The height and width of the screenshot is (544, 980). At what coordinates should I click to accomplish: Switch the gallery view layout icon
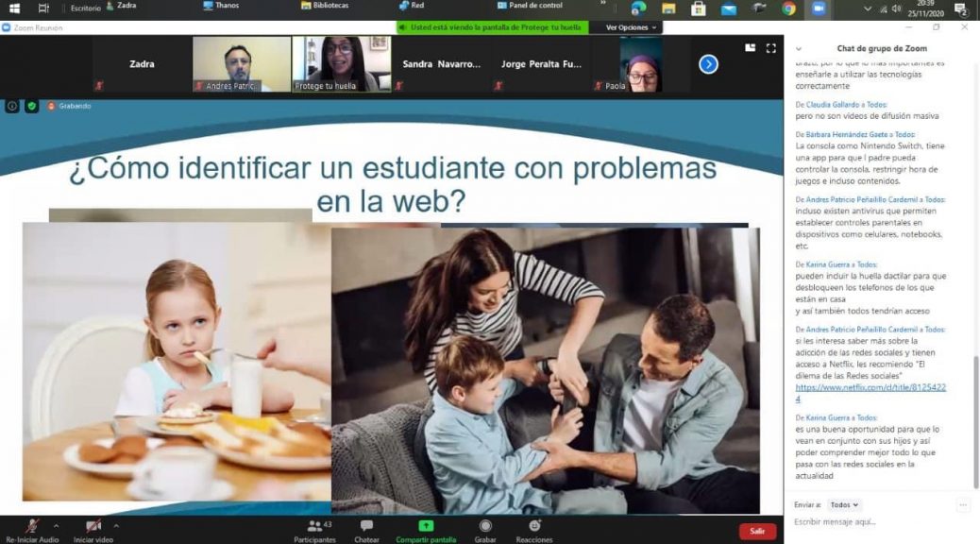[751, 48]
